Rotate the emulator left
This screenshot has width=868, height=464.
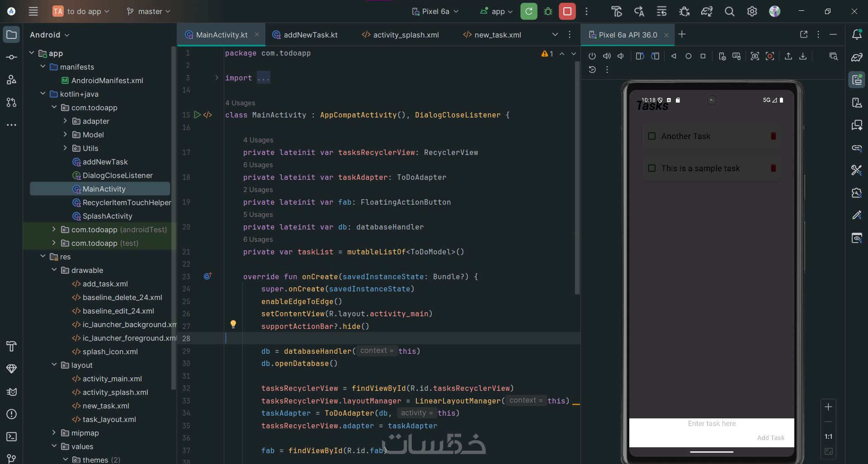pos(640,56)
